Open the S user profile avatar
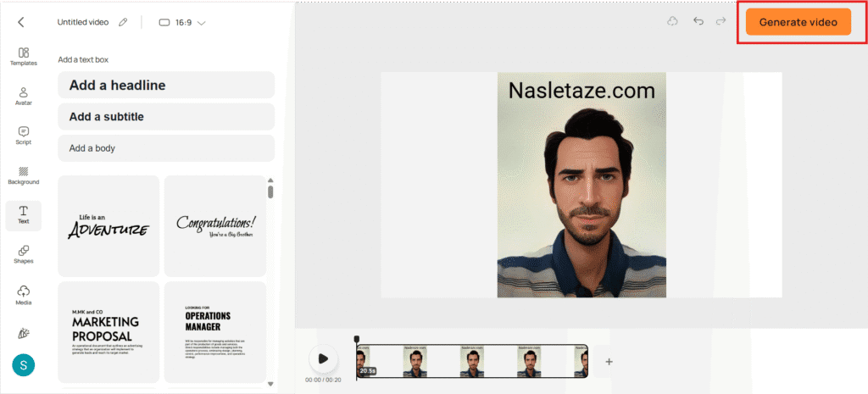868x394 pixels. 23,365
